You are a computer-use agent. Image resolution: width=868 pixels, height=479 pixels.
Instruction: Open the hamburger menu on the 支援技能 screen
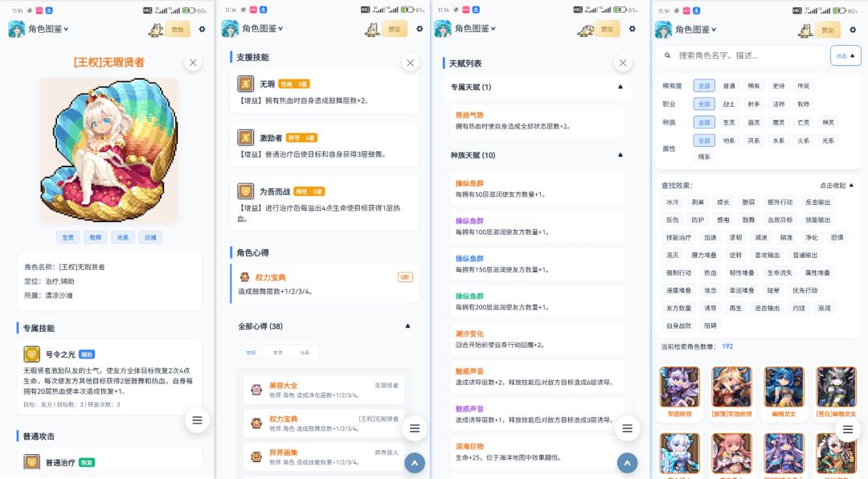[x=415, y=428]
